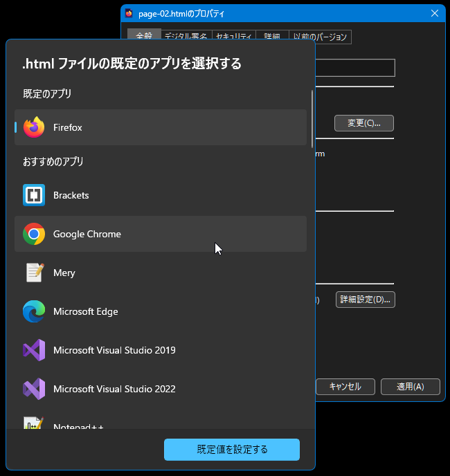This screenshot has height=476, width=450.
Task: Click the Mery label text
Action: (x=64, y=273)
